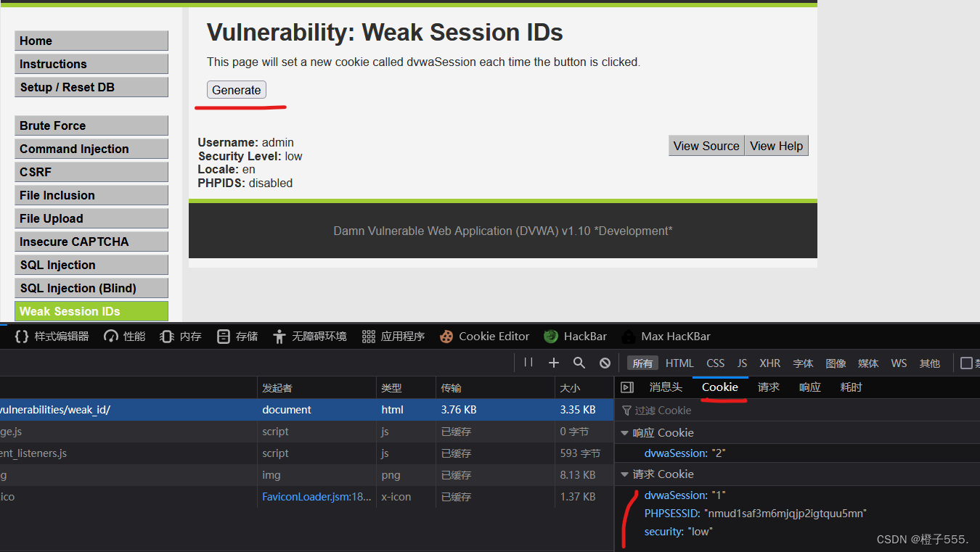The width and height of the screenshot is (980, 552).
Task: Open the network request search
Action: (x=579, y=362)
